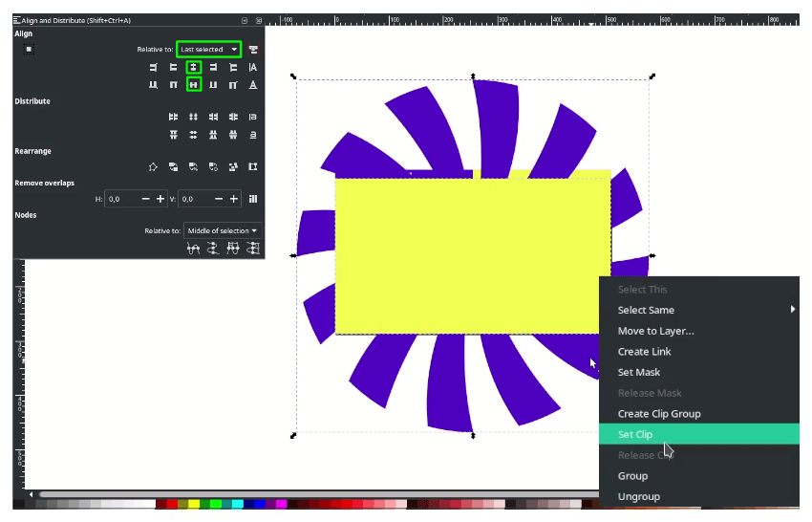Align left edges to anchor's right edge
This screenshot has height=522, width=812.
[233, 67]
